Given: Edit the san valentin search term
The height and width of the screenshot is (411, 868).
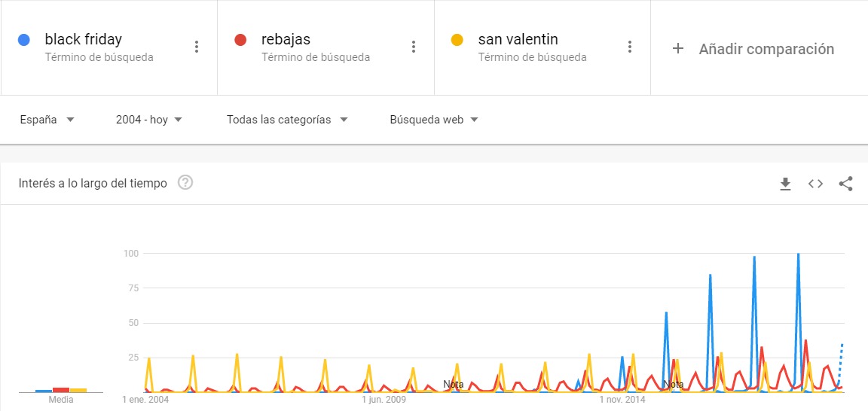Looking at the screenshot, I should (518, 39).
